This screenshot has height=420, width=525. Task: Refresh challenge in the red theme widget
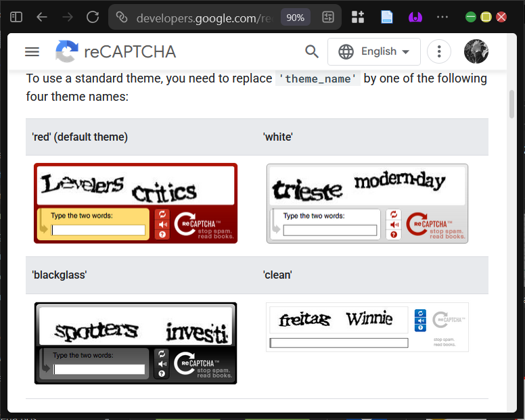click(162, 214)
